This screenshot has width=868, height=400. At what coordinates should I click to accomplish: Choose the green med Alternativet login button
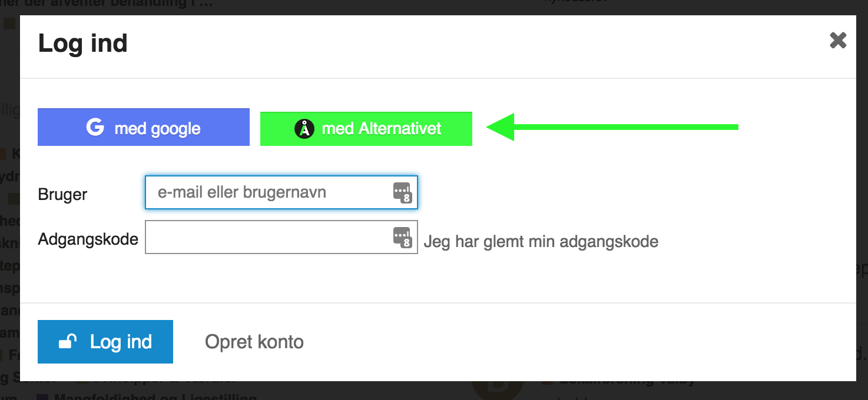[366, 128]
